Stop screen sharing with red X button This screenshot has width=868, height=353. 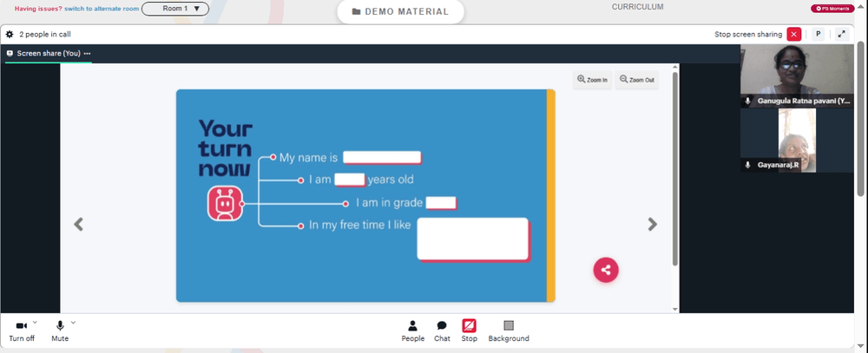794,35
